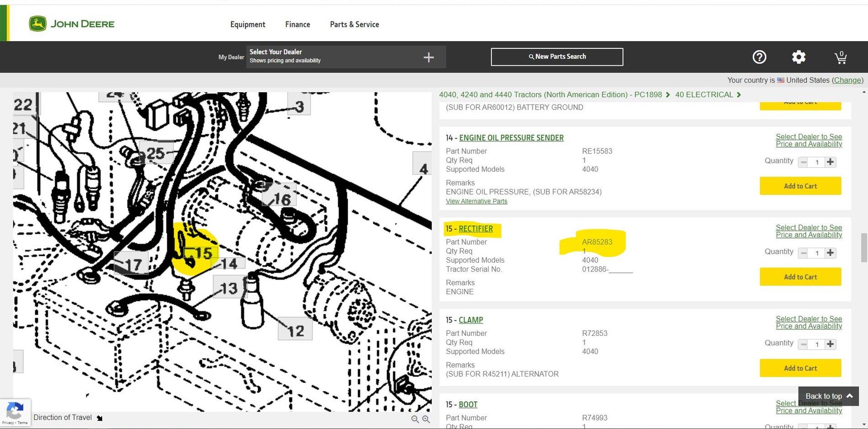The height and width of the screenshot is (429, 868).
Task: Open the CLAMP part link
Action: coord(471,320)
